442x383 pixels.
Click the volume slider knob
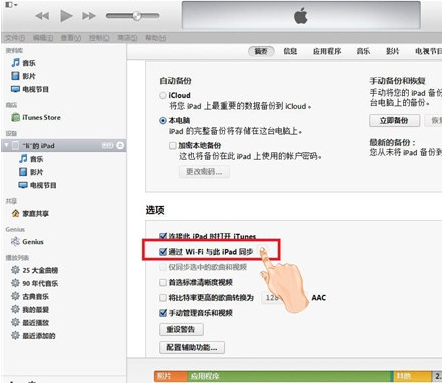coord(137,16)
